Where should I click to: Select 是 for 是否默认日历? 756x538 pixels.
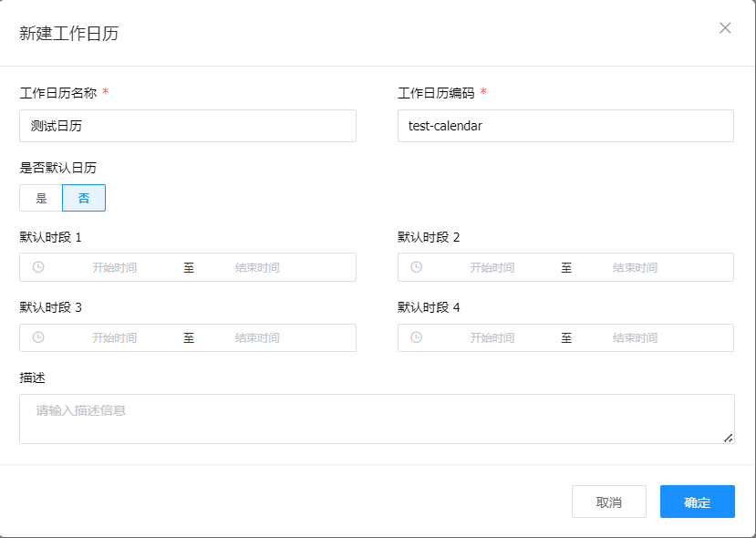(x=41, y=198)
